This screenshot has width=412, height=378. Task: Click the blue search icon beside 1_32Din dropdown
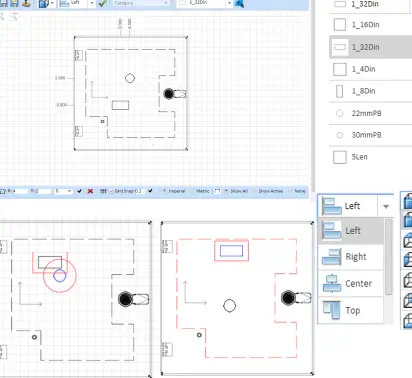pyautogui.click(x=240, y=3)
